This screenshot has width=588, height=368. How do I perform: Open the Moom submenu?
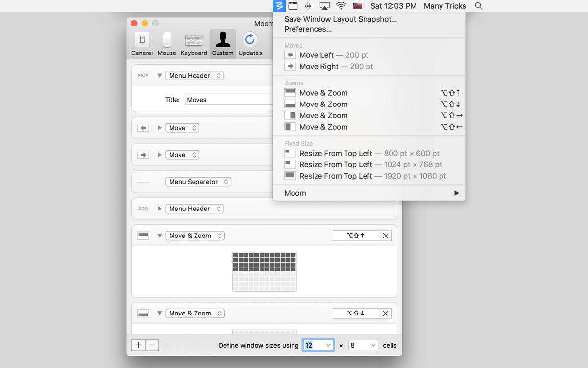click(x=369, y=193)
